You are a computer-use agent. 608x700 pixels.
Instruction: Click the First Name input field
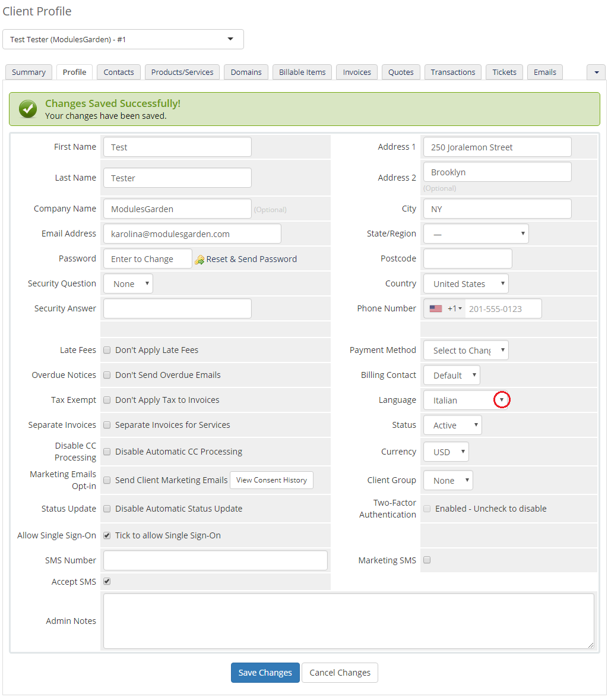[178, 147]
